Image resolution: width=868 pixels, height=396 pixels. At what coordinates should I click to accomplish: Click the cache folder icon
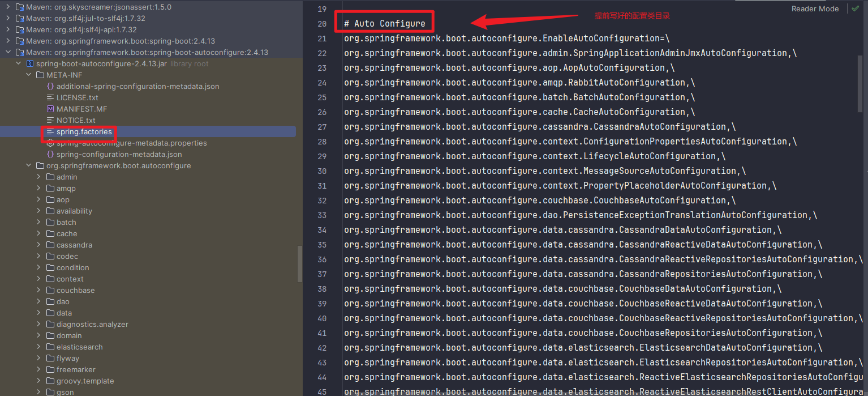(x=50, y=234)
